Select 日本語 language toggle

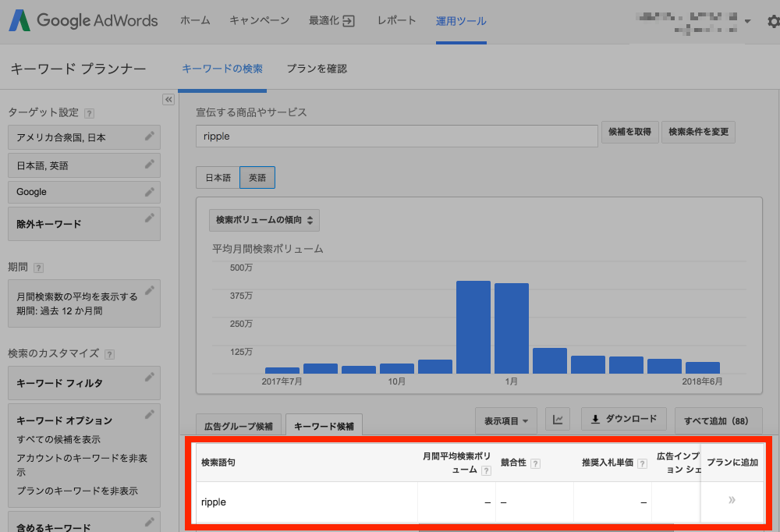coord(218,178)
